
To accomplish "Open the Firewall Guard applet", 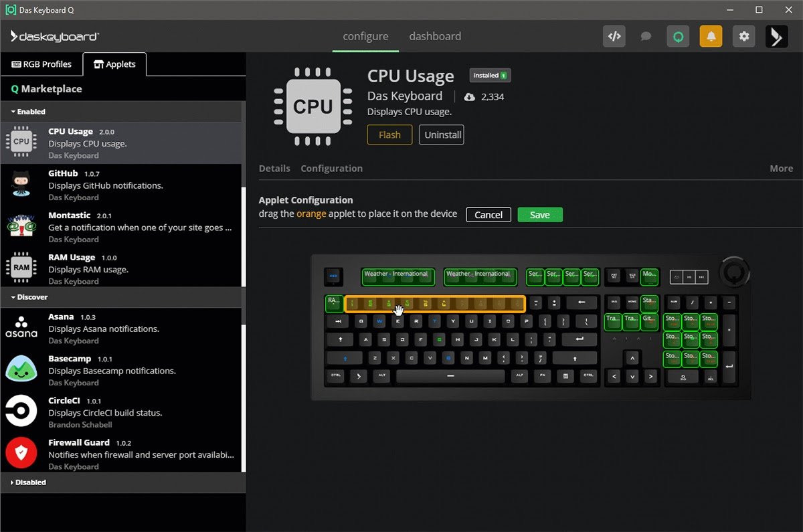I will 120,454.
